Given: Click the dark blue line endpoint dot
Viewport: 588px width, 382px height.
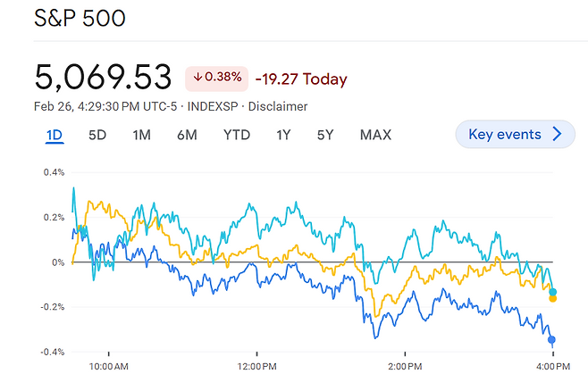Looking at the screenshot, I should (x=551, y=339).
